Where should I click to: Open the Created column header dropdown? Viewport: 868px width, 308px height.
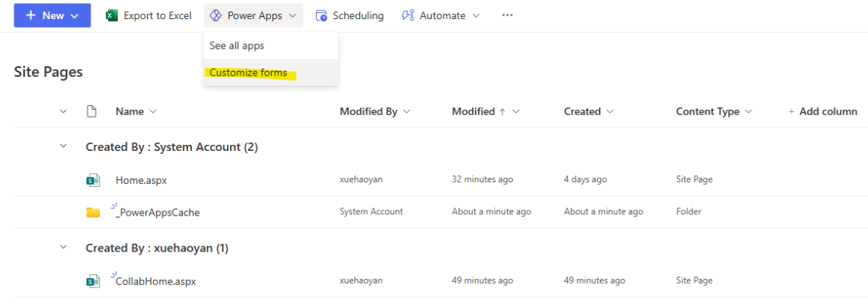tap(589, 111)
